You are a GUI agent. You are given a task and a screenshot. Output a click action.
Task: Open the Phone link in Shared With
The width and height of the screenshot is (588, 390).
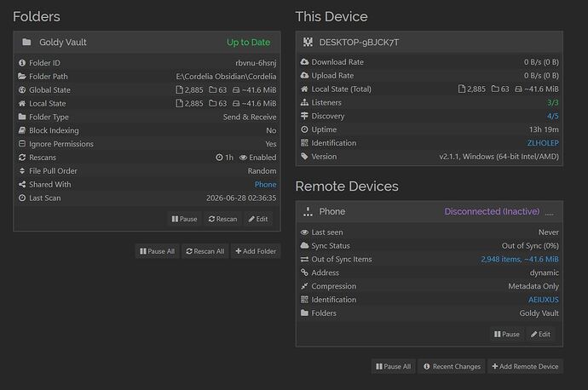(x=266, y=184)
